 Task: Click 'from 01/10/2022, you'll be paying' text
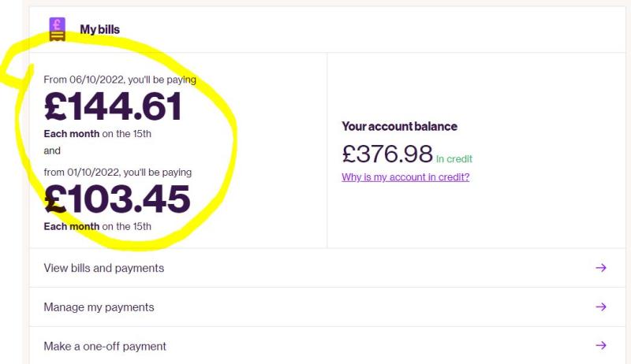tap(118, 173)
